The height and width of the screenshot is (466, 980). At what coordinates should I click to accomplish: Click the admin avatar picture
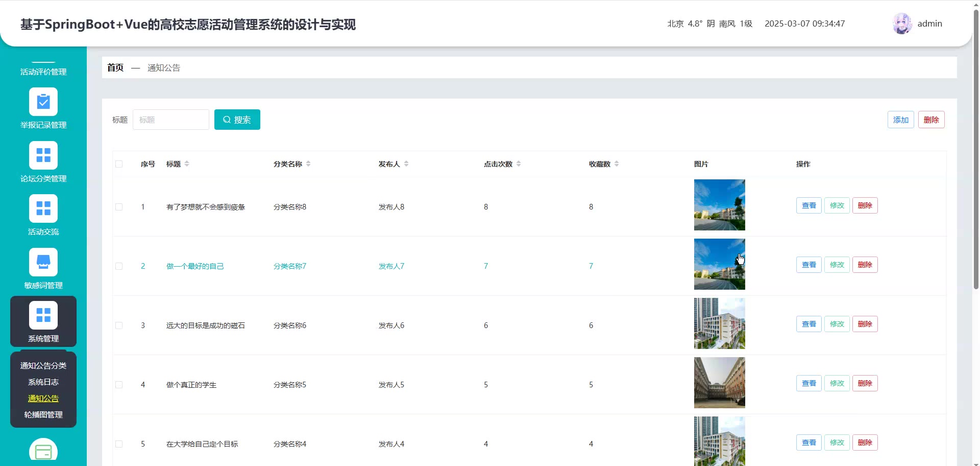point(902,24)
